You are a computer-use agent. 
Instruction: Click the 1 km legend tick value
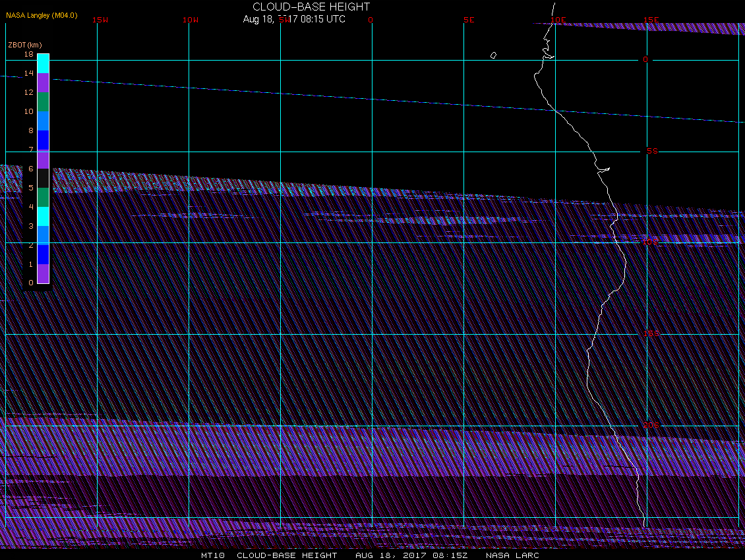(x=31, y=264)
